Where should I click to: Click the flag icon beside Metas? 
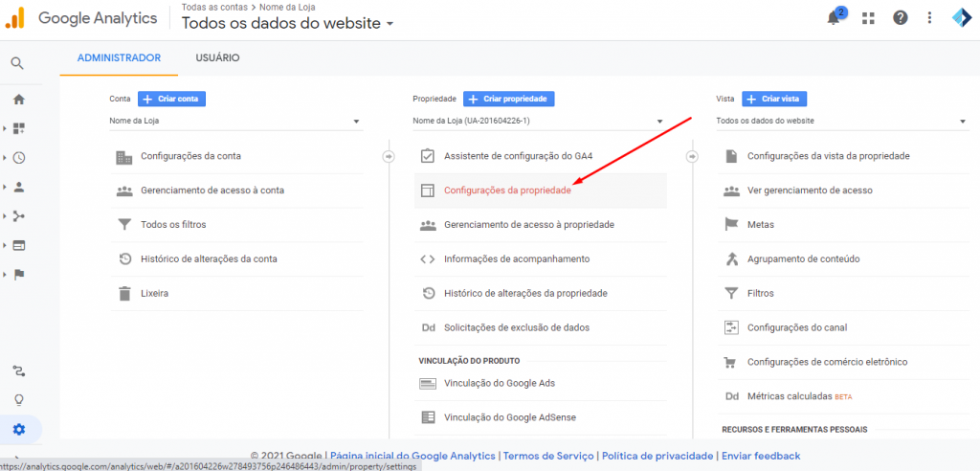(x=731, y=224)
